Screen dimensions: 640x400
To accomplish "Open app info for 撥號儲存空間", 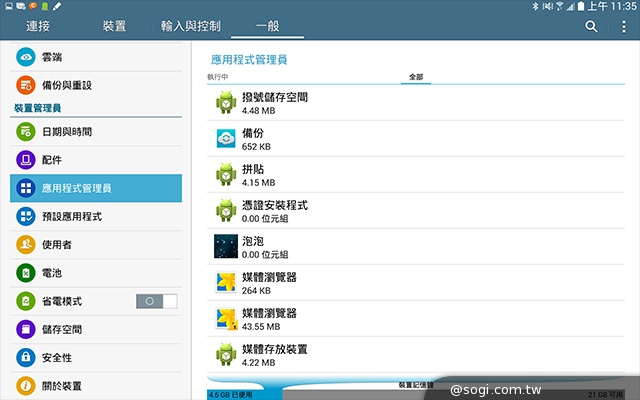I will (416, 102).
